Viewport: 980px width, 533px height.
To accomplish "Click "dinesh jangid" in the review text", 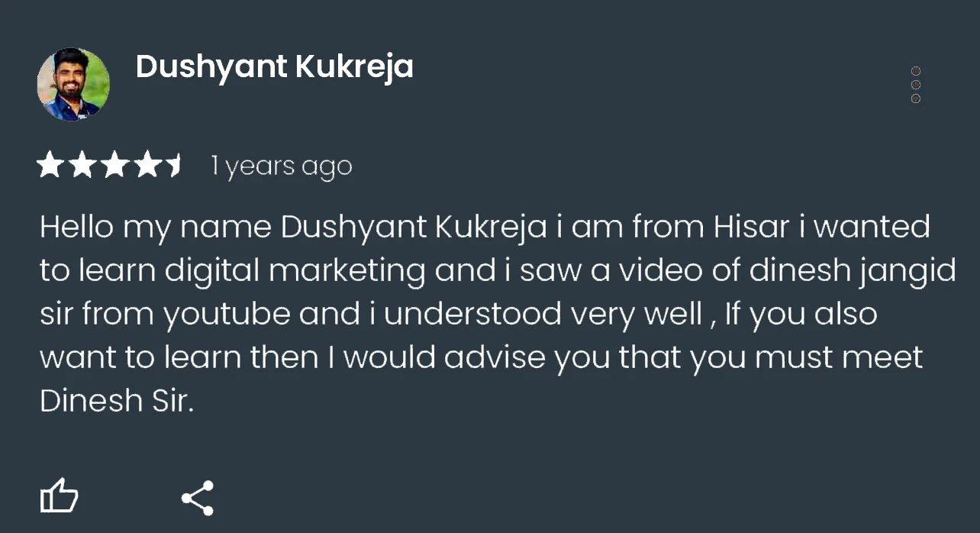I will (853, 270).
